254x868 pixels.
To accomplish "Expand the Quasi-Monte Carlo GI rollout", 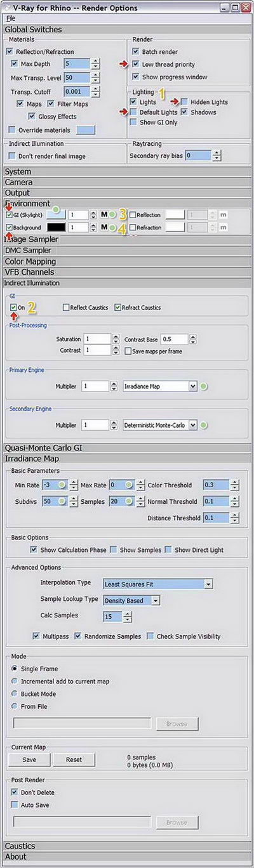I will click(x=127, y=447).
